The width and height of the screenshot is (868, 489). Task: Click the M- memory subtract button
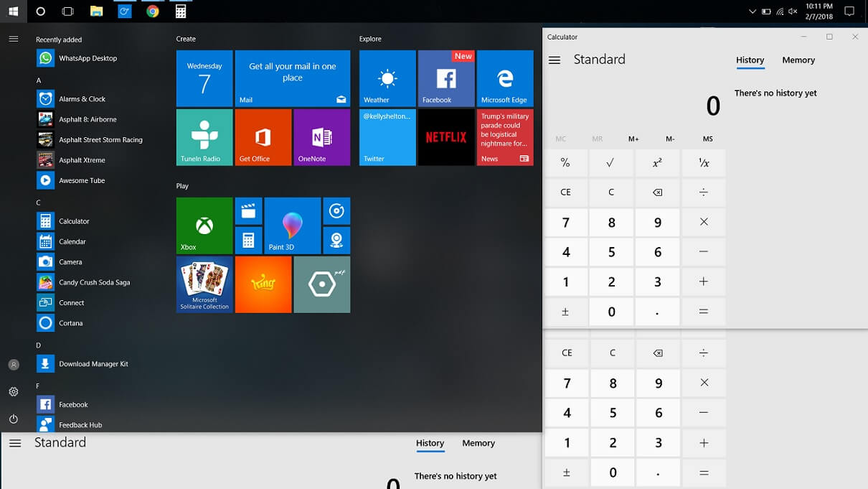tap(670, 139)
